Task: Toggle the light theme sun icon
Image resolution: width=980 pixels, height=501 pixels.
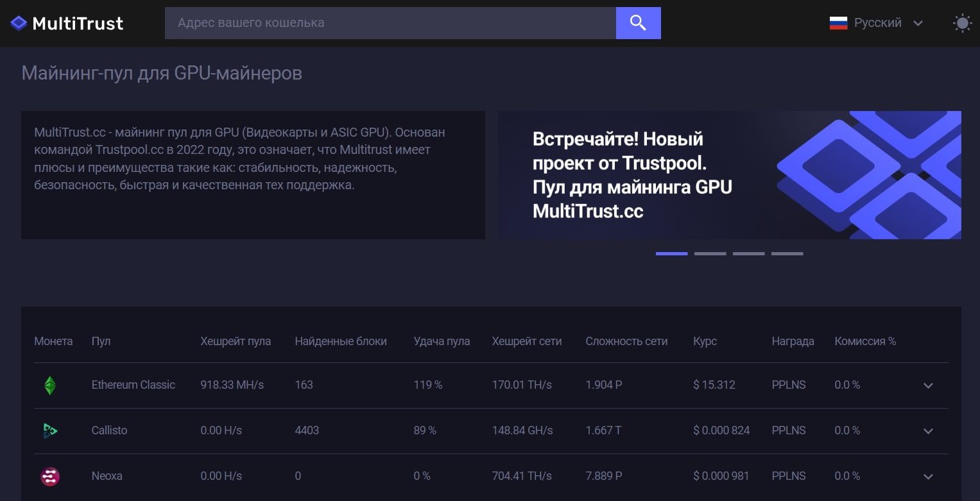Action: 962,24
